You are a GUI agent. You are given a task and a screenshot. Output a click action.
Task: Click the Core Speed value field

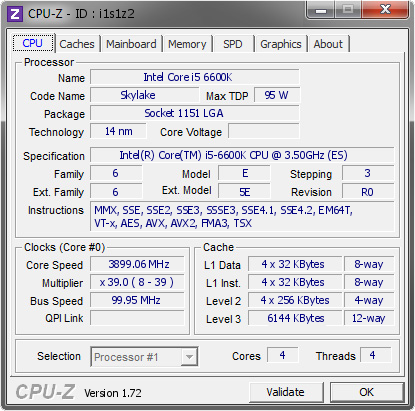(137, 264)
